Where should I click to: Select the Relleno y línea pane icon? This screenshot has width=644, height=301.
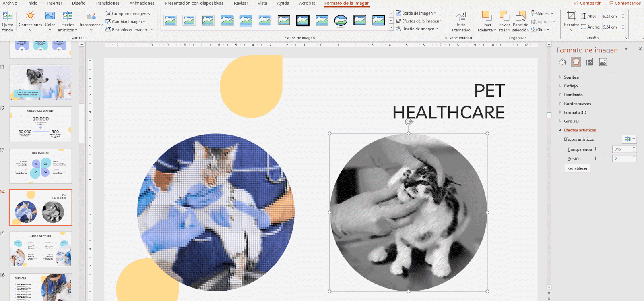[x=563, y=62]
